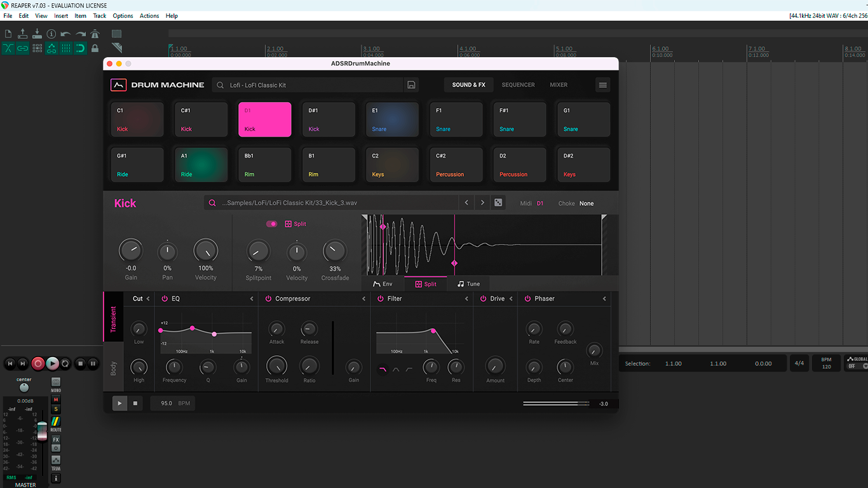The height and width of the screenshot is (488, 868).
Task: Click the Redo arrow in REAPER toolbar
Action: click(x=81, y=34)
